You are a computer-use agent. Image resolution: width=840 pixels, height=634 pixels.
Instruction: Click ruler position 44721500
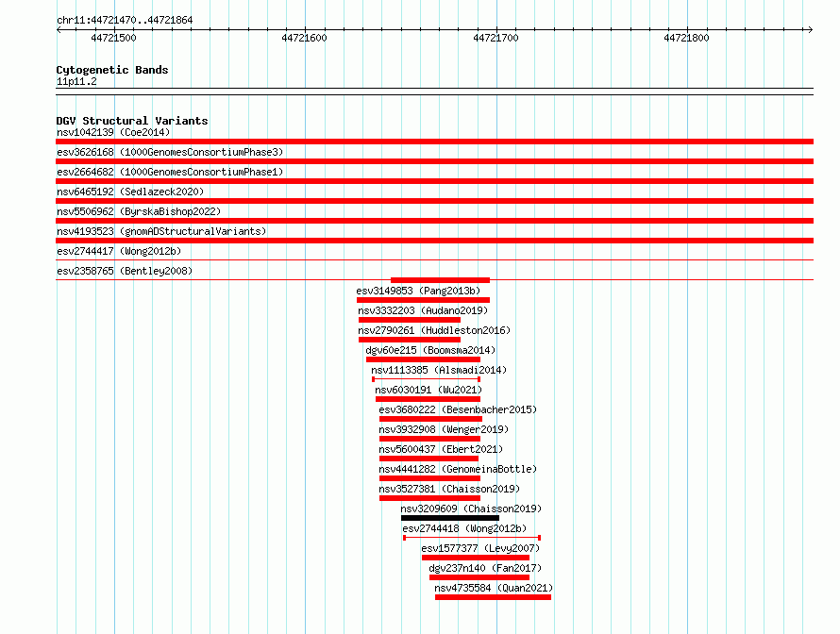113,38
